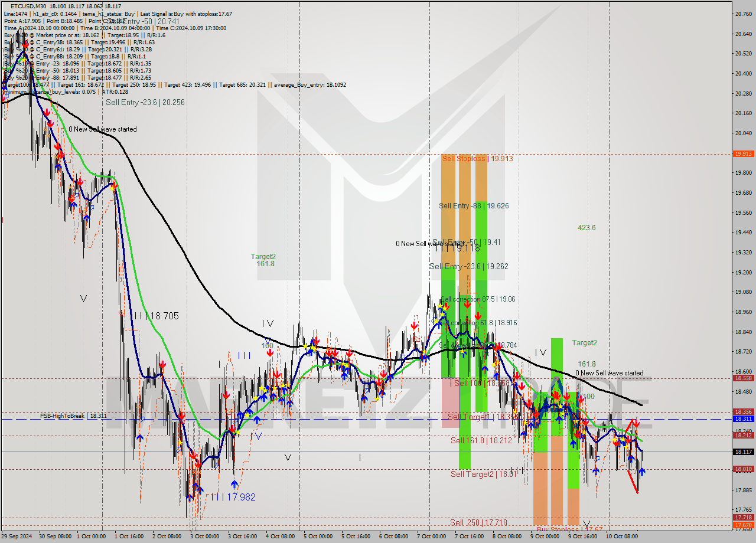This screenshot has height=543, width=756.
Task: Click the '10 Oct 08:00' time axis label
Action: [x=623, y=537]
